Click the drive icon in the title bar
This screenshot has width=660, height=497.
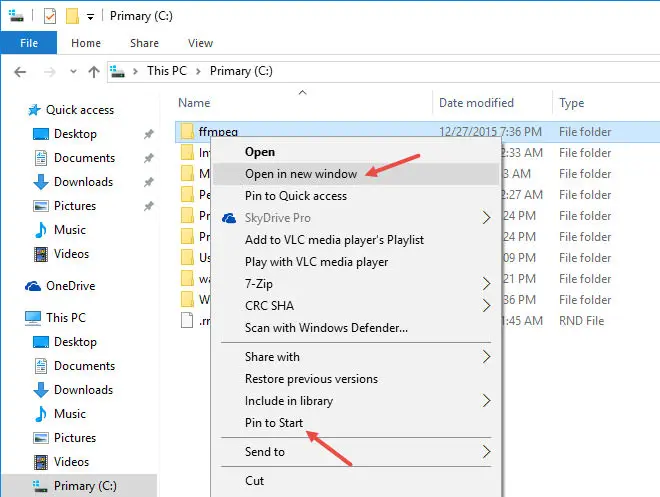click(16, 16)
